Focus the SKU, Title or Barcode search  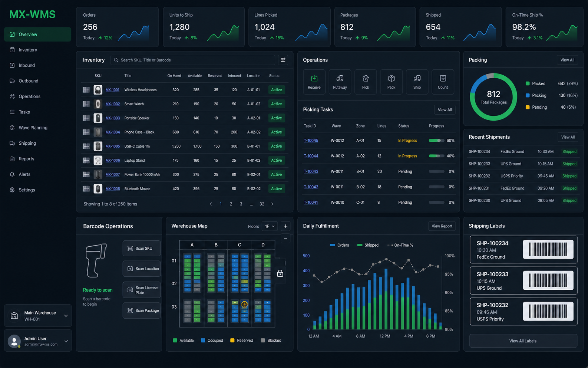click(193, 60)
